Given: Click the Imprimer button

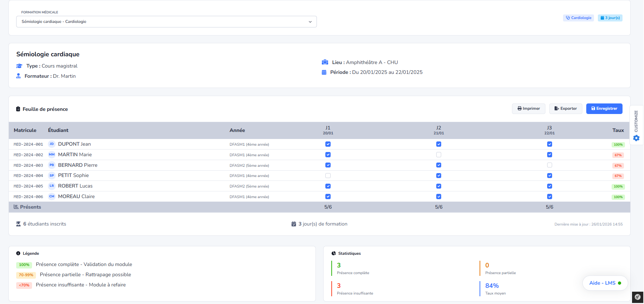Looking at the screenshot, I should pos(528,109).
